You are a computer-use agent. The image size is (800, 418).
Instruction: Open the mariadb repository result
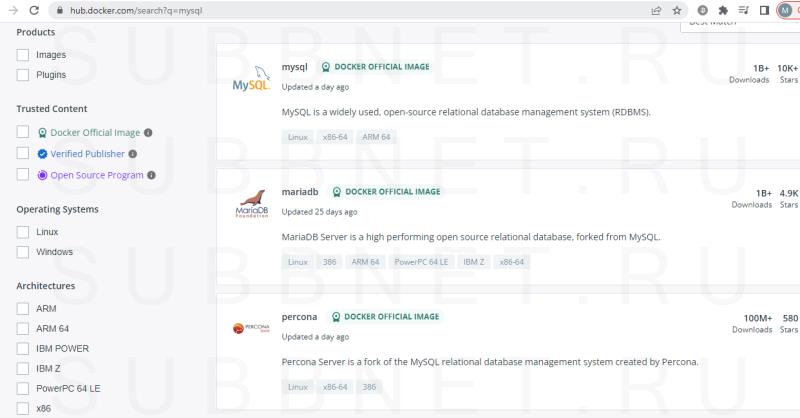coord(300,192)
